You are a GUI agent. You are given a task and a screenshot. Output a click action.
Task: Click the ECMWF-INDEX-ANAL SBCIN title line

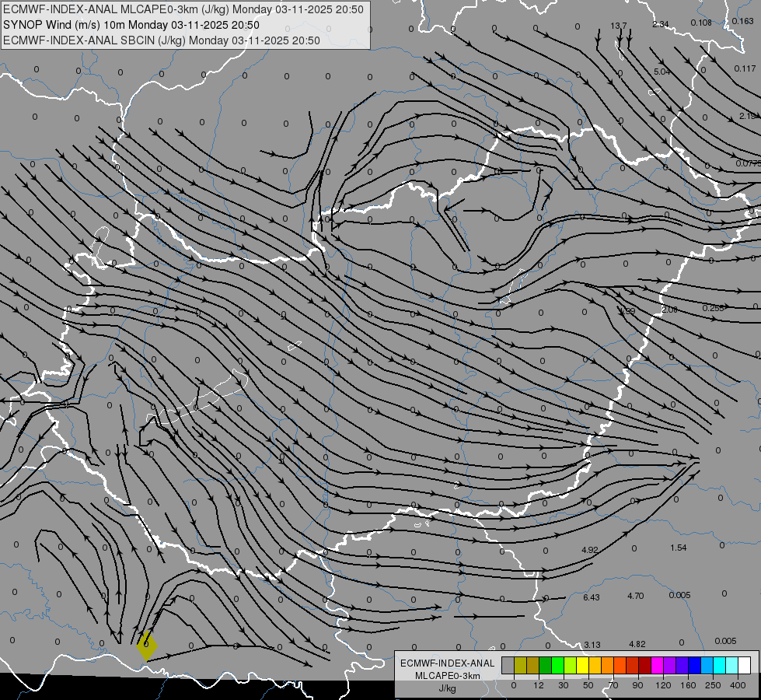coord(162,40)
